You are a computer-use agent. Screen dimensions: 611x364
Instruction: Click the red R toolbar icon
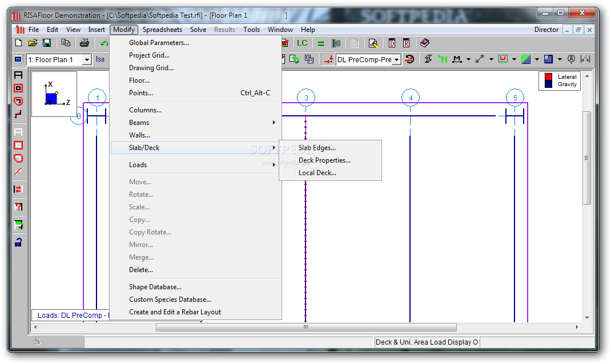point(407,43)
